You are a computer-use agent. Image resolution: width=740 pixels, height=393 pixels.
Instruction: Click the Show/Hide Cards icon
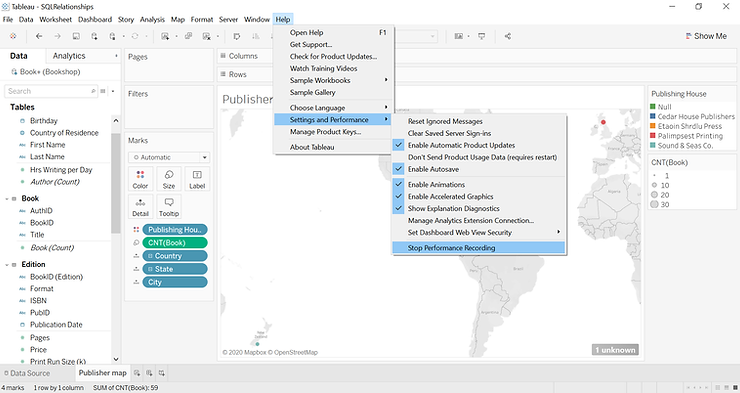click(459, 36)
